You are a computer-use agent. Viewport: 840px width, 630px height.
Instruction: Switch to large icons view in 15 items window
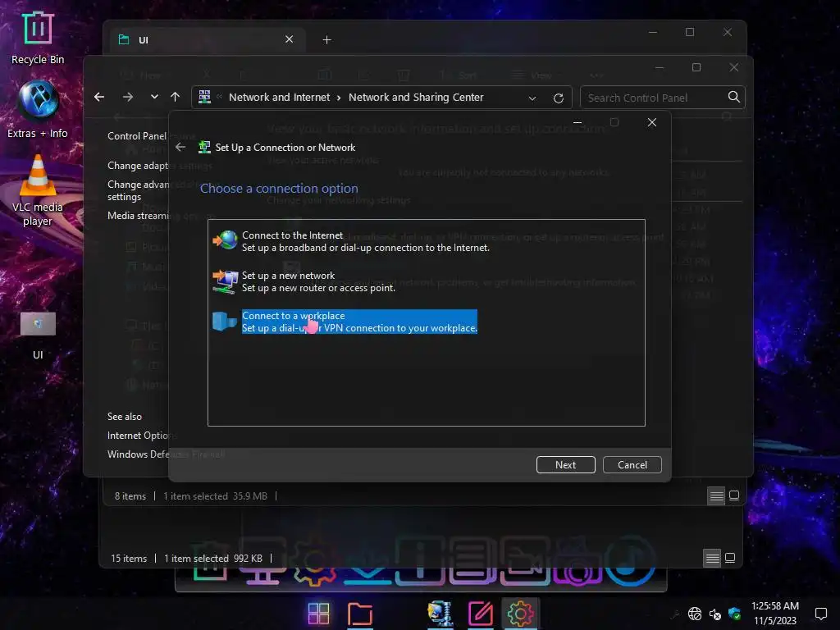(x=730, y=558)
